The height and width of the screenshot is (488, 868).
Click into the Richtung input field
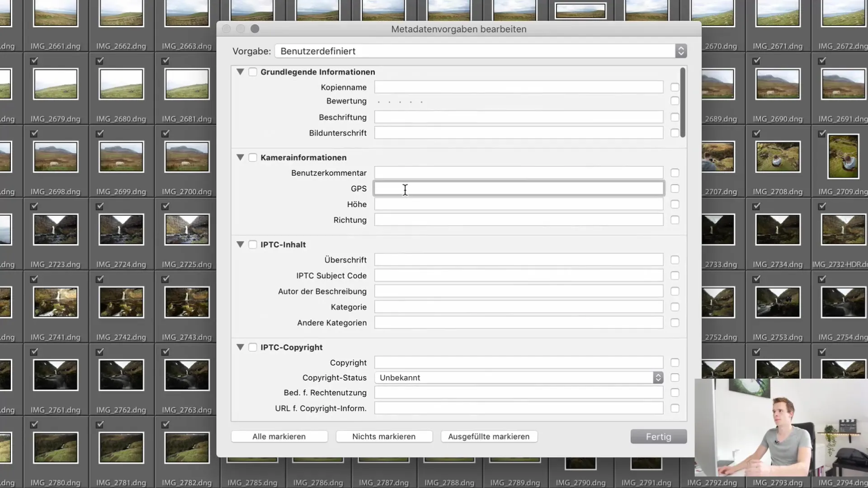[519, 220]
